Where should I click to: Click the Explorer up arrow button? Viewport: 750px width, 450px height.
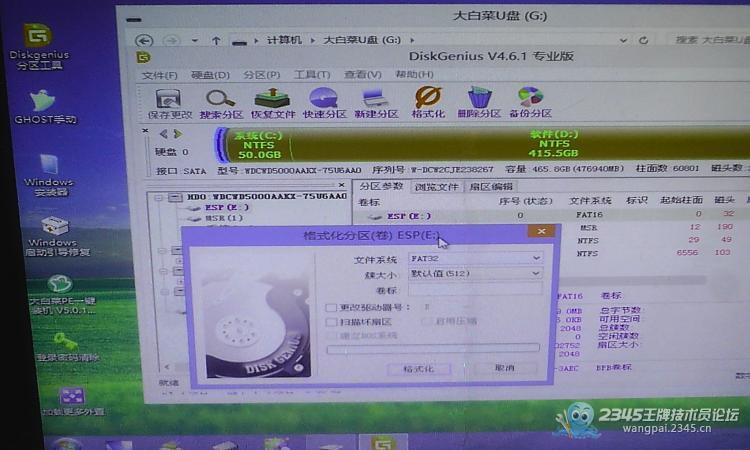[x=216, y=41]
